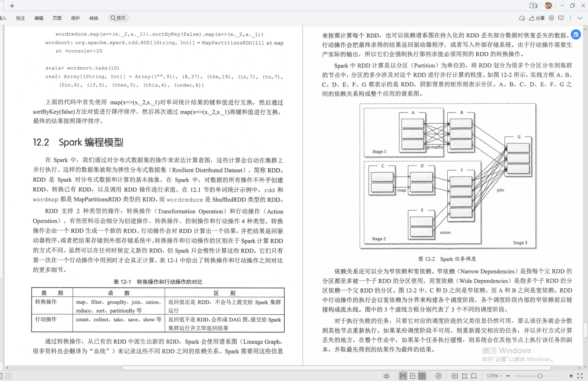Click the zoom slider handle

click(x=540, y=376)
